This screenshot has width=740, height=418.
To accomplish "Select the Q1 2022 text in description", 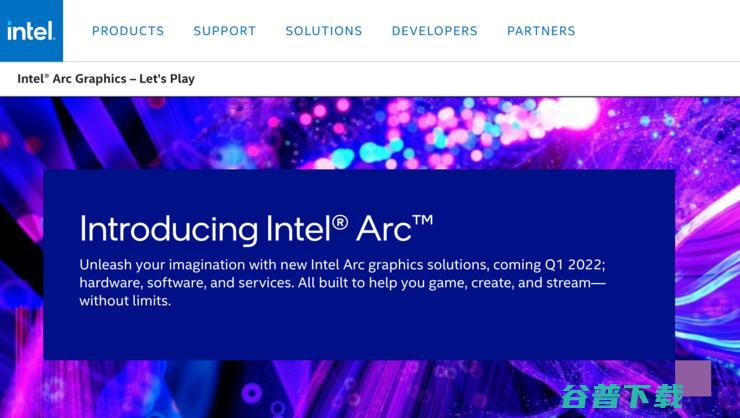I will (574, 265).
